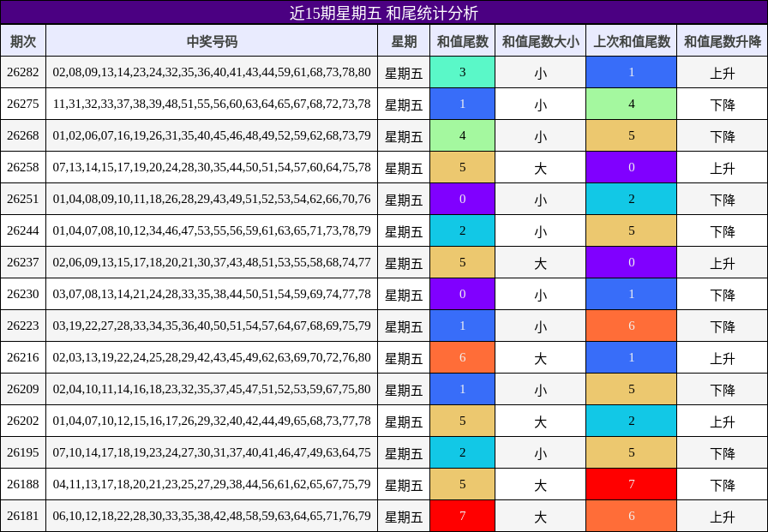The width and height of the screenshot is (768, 532).
Task: Choose period number 26223
Action: (x=23, y=326)
